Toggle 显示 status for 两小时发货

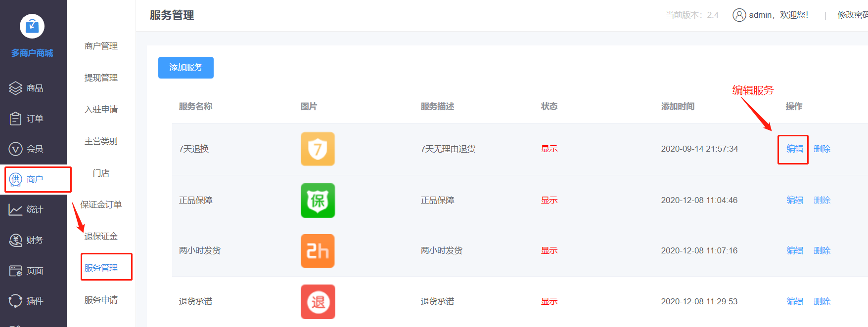[549, 250]
